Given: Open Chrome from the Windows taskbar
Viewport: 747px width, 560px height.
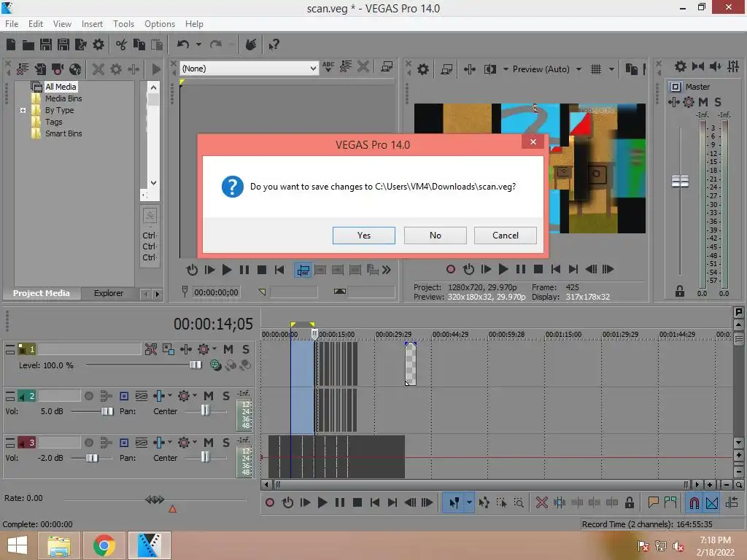Looking at the screenshot, I should tap(104, 545).
